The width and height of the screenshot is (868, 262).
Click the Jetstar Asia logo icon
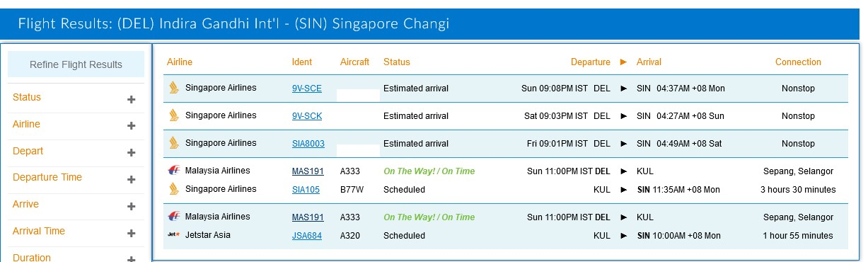(x=173, y=235)
